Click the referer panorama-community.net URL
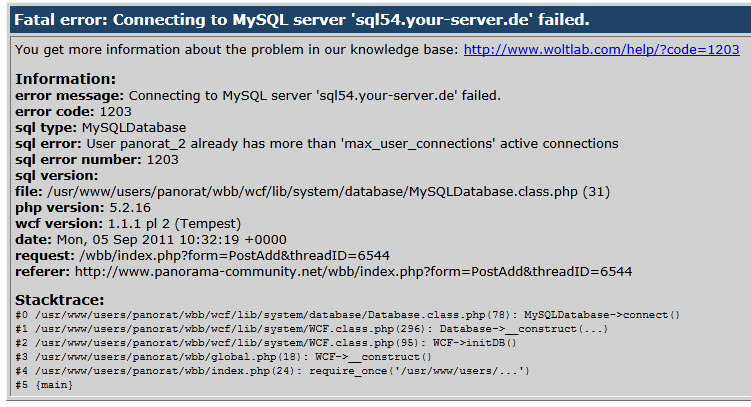 tap(353, 271)
